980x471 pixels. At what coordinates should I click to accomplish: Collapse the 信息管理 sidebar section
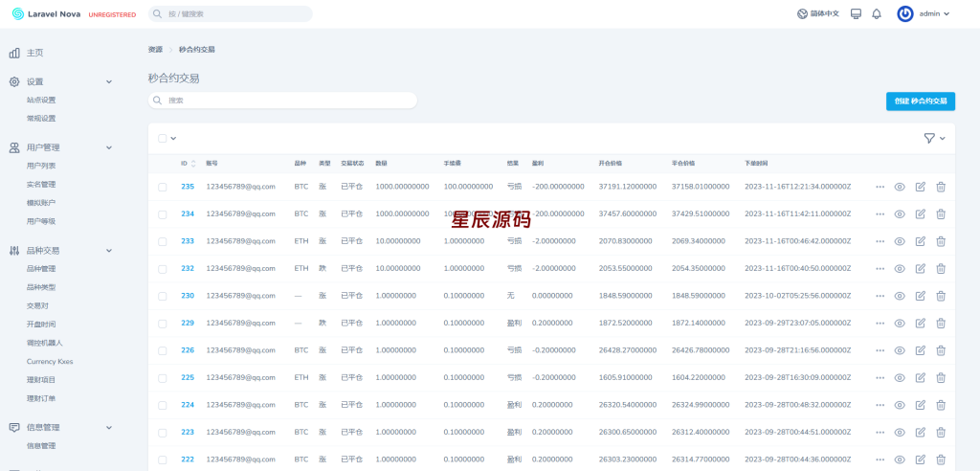(109, 428)
